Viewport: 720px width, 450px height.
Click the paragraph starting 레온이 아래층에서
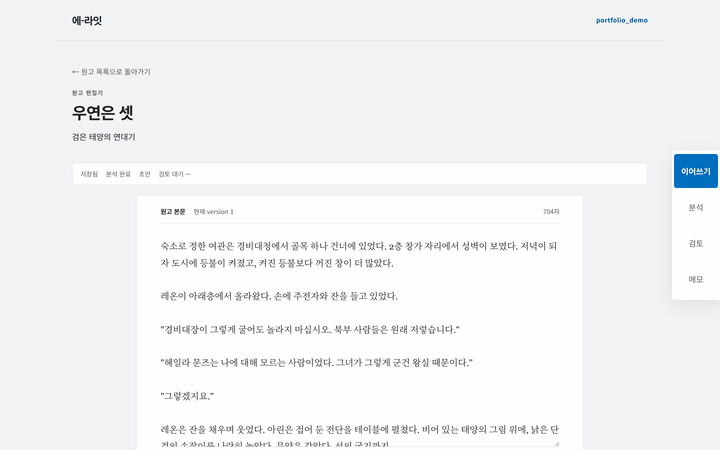pyautogui.click(x=279, y=296)
